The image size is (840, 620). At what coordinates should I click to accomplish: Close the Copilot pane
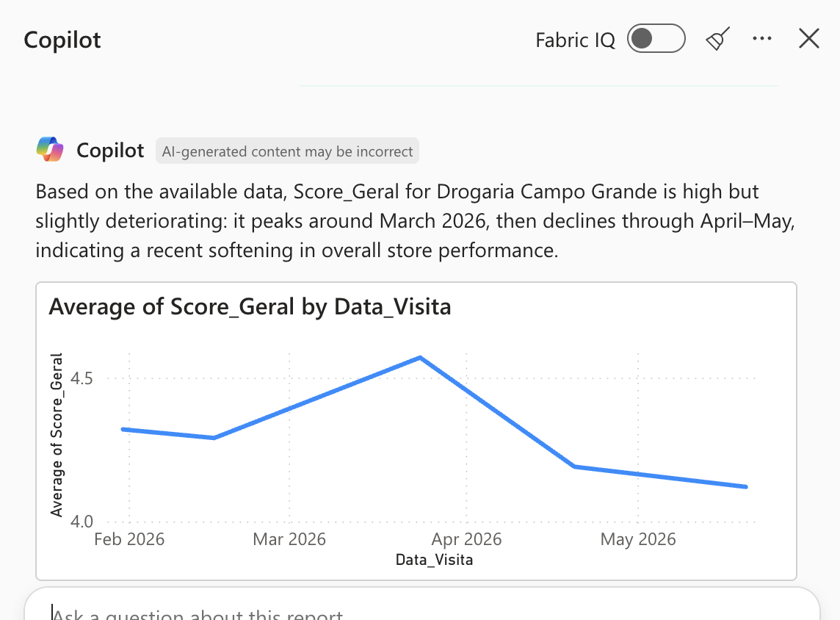(x=809, y=39)
